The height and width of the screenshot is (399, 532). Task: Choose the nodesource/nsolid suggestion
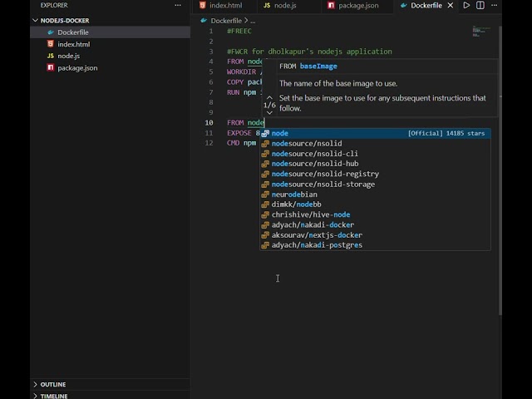click(x=375, y=144)
